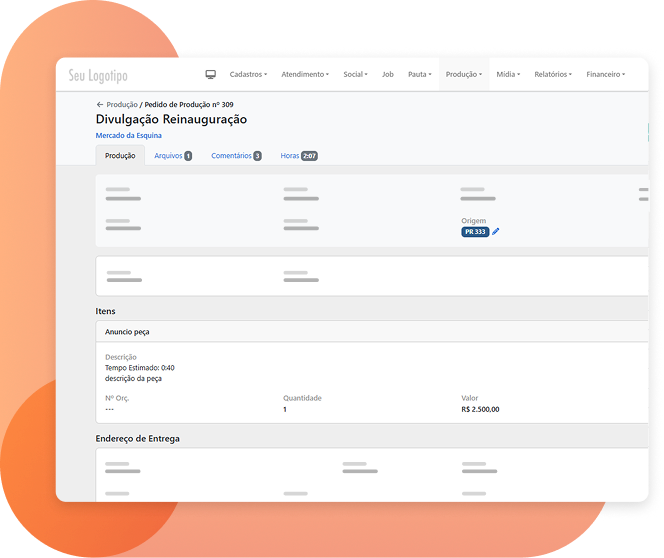Viewport: 664px width, 558px height.
Task: Switch to the Arquivos tab
Action: click(173, 156)
